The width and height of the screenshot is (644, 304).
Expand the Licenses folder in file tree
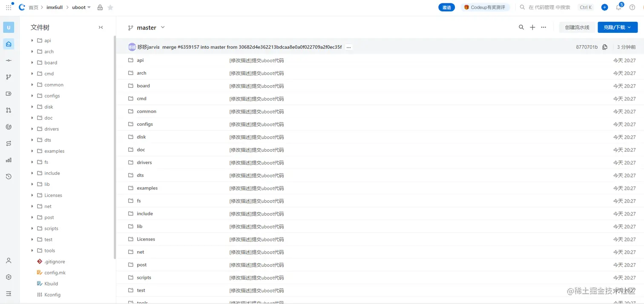coord(32,195)
